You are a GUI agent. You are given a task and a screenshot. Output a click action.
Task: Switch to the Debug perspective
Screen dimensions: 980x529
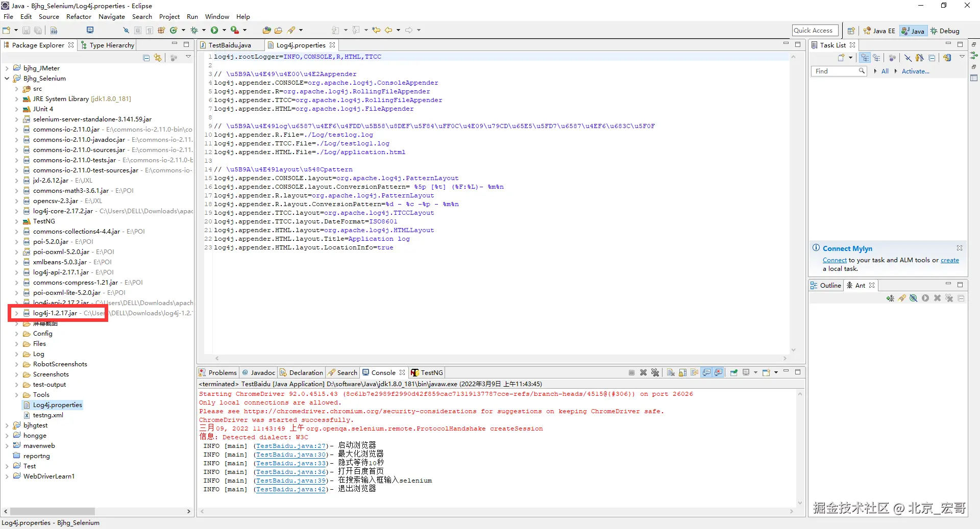tap(945, 31)
